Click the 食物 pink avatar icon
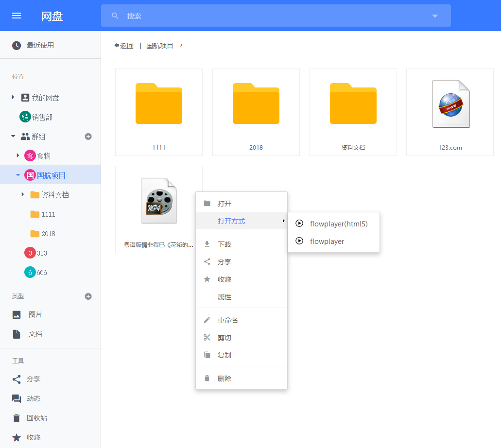The width and height of the screenshot is (501, 448). click(30, 155)
